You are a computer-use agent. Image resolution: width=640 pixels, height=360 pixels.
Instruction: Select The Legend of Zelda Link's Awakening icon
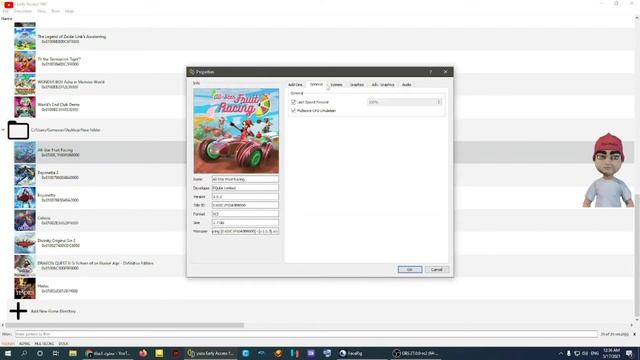click(x=25, y=39)
